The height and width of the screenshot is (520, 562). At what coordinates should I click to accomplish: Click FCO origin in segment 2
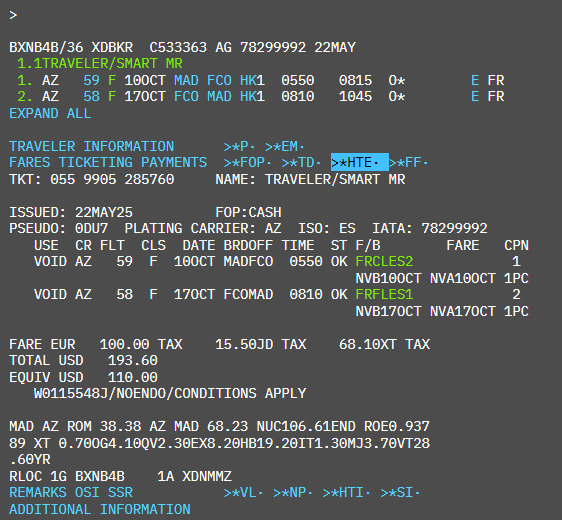(x=186, y=96)
